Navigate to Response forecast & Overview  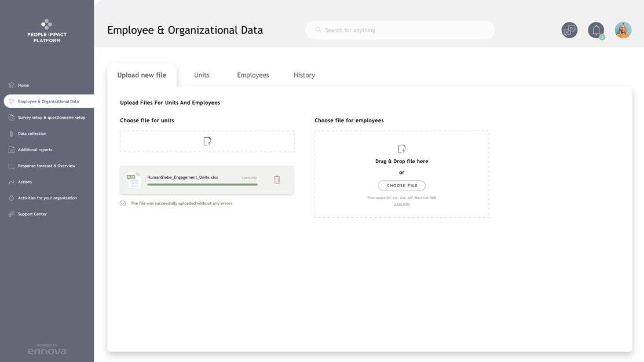coord(46,166)
